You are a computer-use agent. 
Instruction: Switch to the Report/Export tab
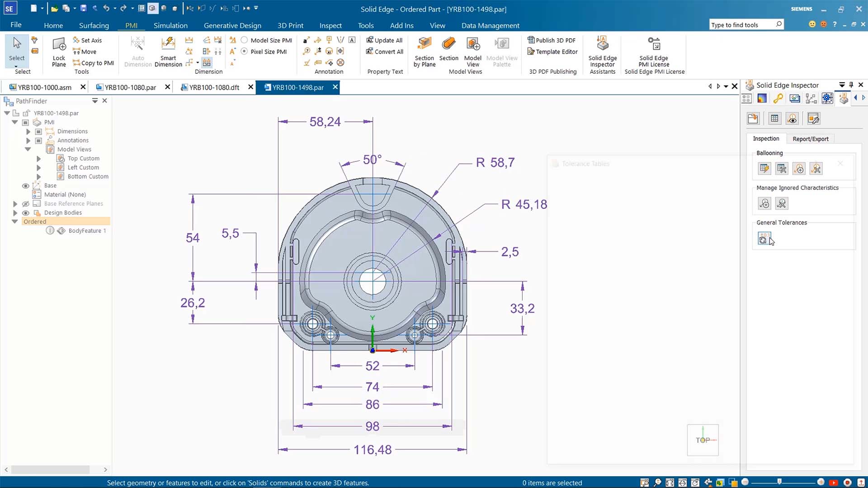point(810,138)
